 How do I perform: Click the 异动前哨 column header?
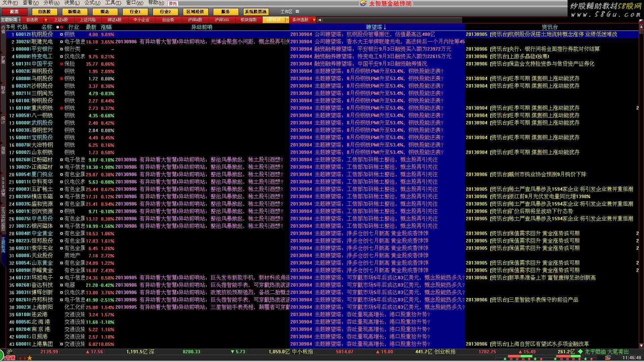pyautogui.click(x=202, y=27)
